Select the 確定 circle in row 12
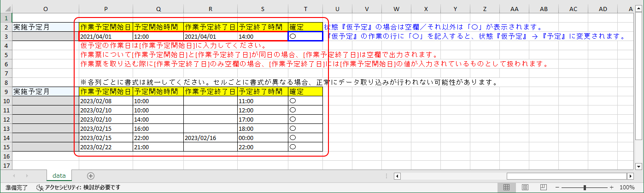The width and height of the screenshot is (644, 193). [305, 119]
